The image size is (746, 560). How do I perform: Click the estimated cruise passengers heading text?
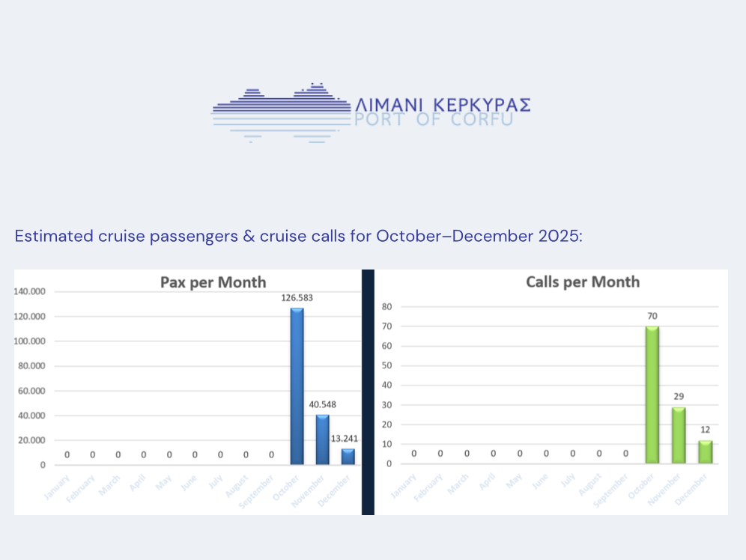298,236
